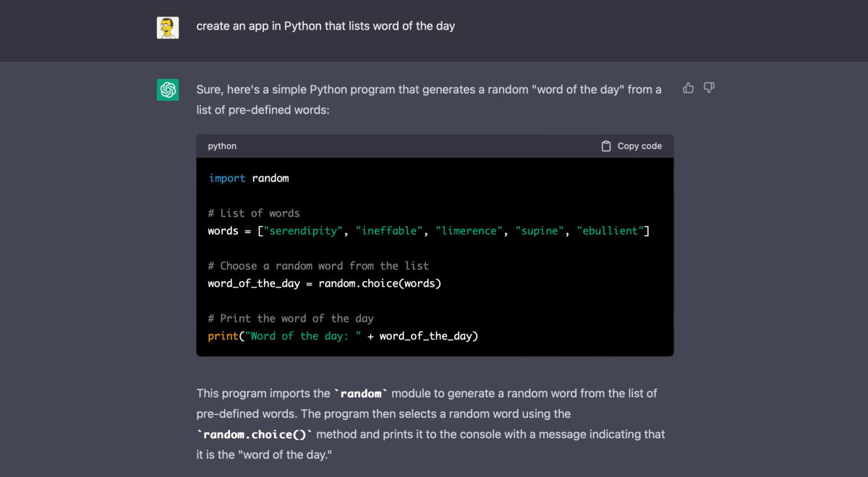The image size is (868, 477).
Task: Click the bold `random` word in the explanation
Action: (360, 394)
